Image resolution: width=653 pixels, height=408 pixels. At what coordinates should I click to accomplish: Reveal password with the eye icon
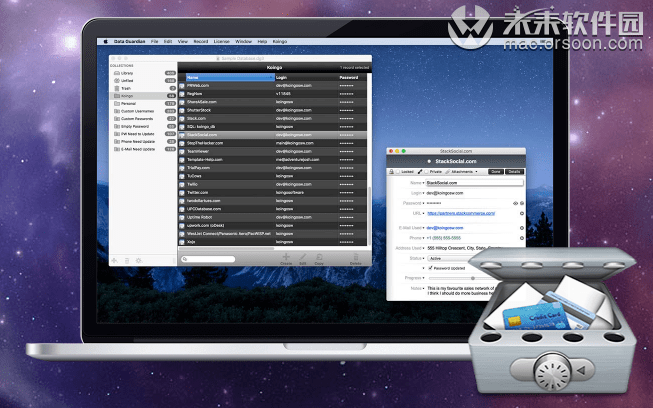[515, 203]
